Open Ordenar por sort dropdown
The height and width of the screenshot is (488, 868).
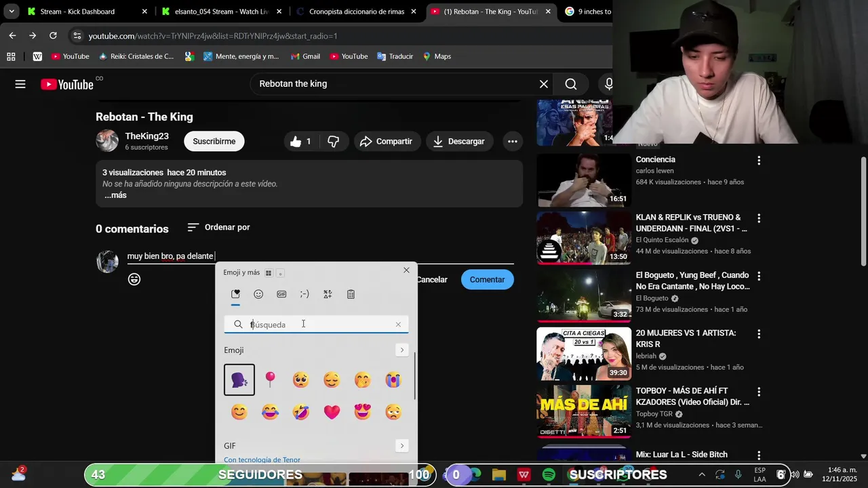point(218,227)
